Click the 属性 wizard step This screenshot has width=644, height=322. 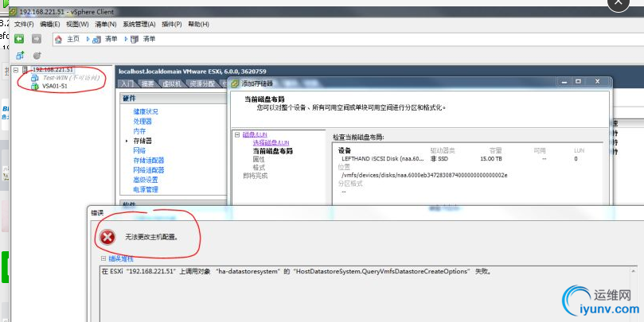click(259, 159)
